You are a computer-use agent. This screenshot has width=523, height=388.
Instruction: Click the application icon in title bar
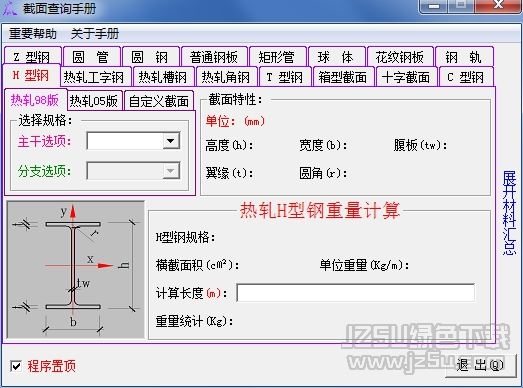9,8
